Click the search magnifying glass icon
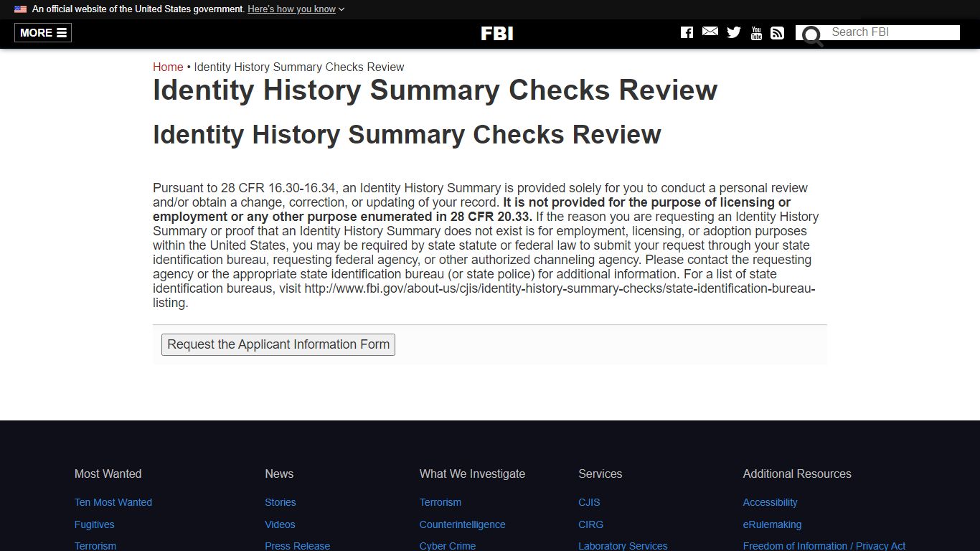Viewport: 980px width, 551px height. (812, 35)
